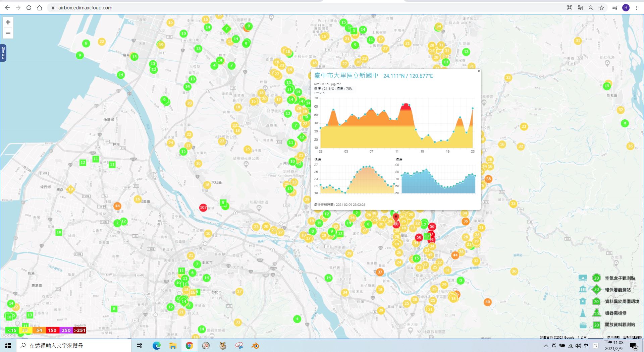Open the Windows Start menu
The width and height of the screenshot is (644, 352).
pos(8,346)
